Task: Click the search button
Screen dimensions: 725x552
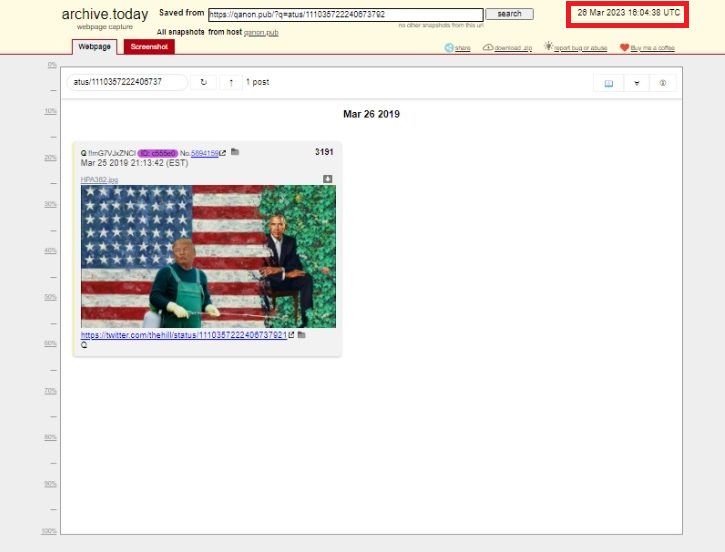Action: click(509, 14)
